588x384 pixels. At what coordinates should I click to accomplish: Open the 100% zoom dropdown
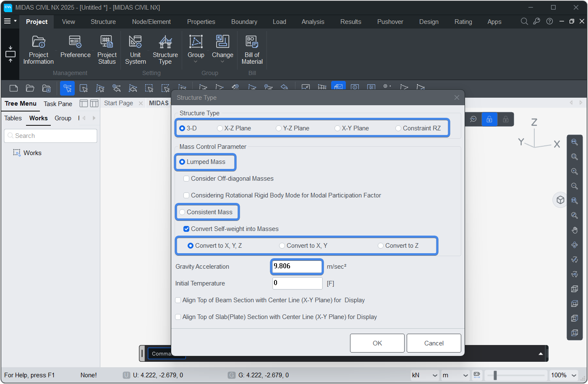click(564, 375)
